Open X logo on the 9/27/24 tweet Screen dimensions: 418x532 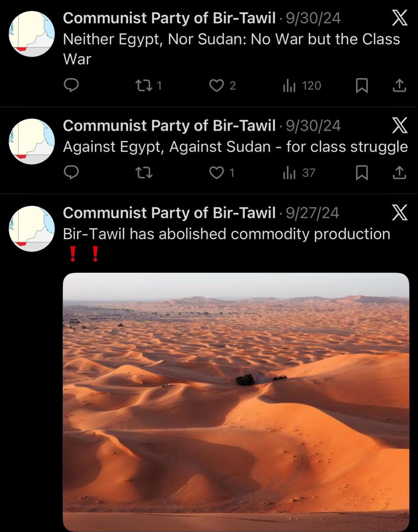tap(400, 212)
